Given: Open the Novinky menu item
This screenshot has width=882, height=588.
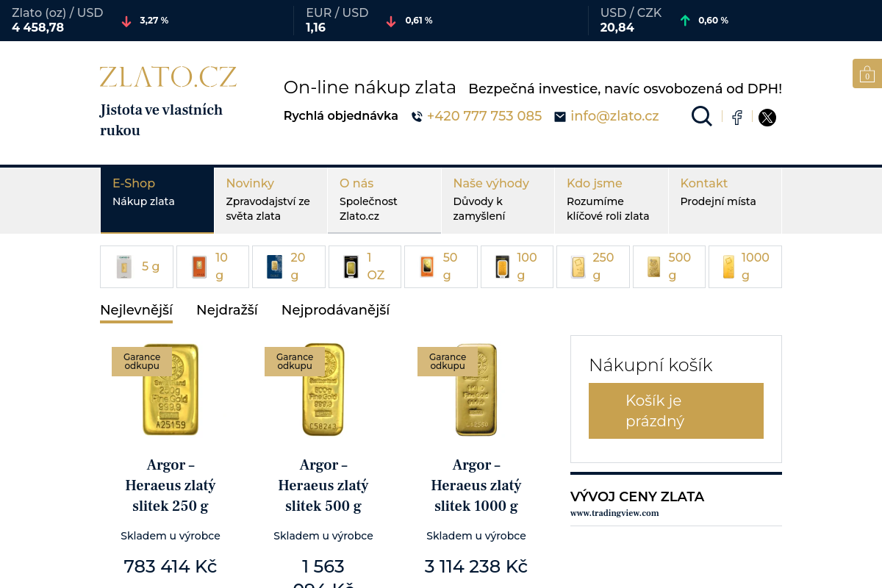Looking at the screenshot, I should click(x=270, y=200).
